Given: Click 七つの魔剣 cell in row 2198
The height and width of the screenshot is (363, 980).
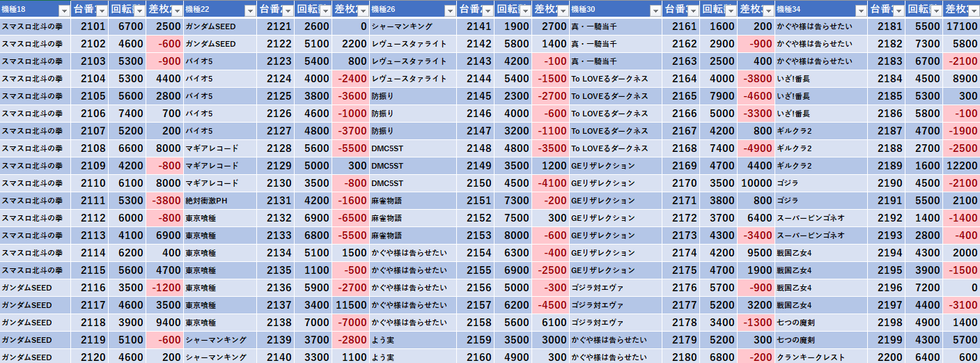Looking at the screenshot, I should tap(821, 323).
